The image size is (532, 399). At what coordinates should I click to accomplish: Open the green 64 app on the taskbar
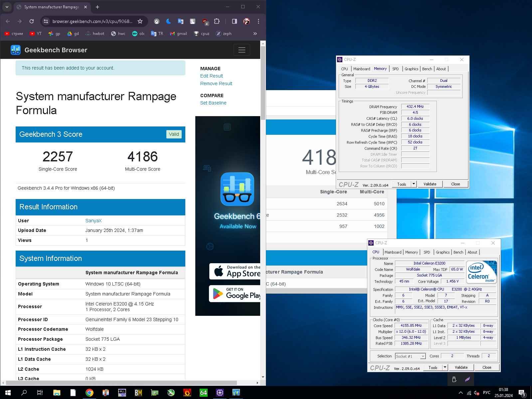(x=203, y=393)
